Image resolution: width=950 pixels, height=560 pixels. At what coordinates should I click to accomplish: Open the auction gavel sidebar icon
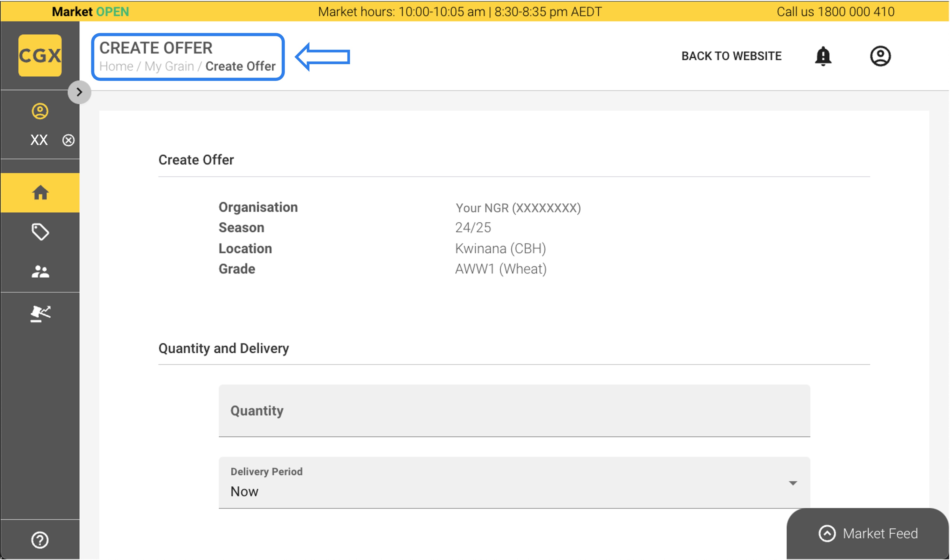coord(40,314)
